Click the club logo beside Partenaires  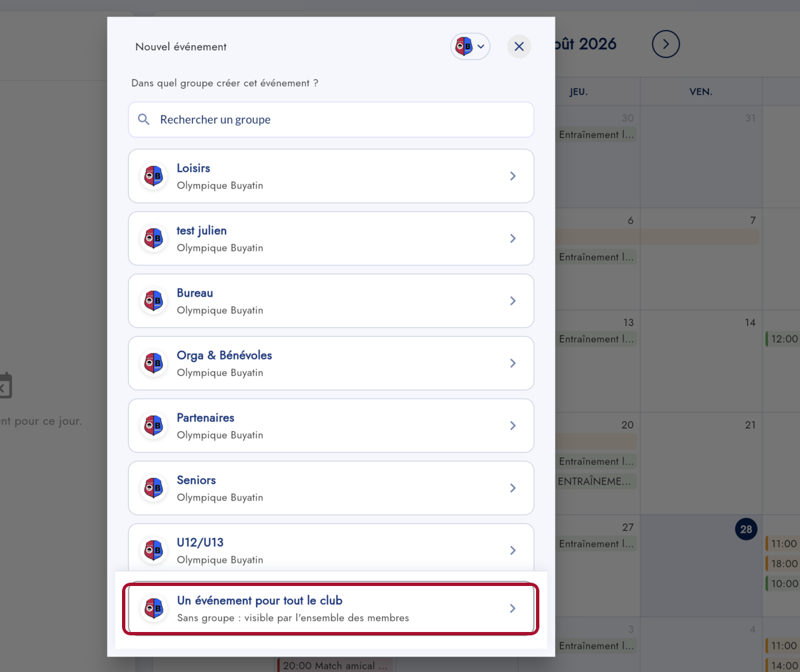pos(154,425)
